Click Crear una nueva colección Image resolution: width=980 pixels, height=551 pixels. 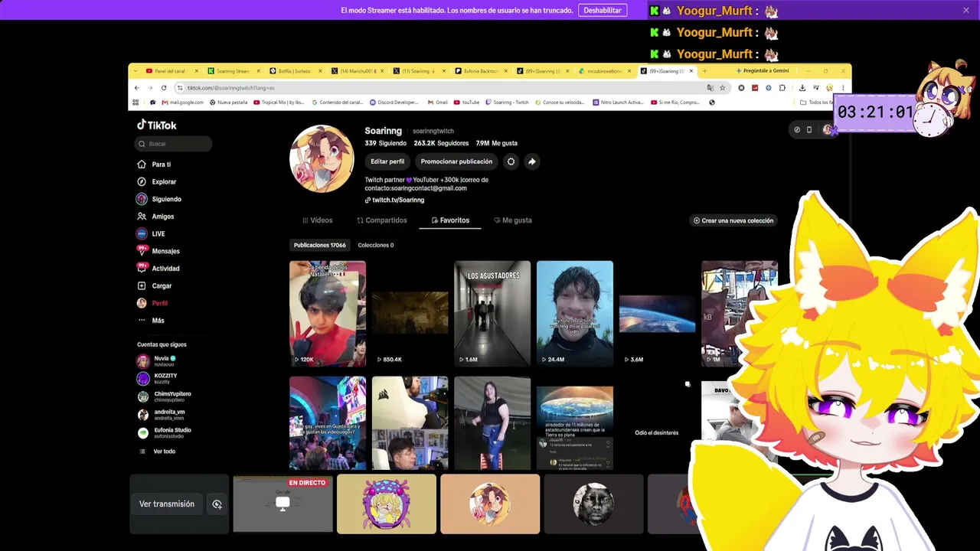click(x=733, y=220)
